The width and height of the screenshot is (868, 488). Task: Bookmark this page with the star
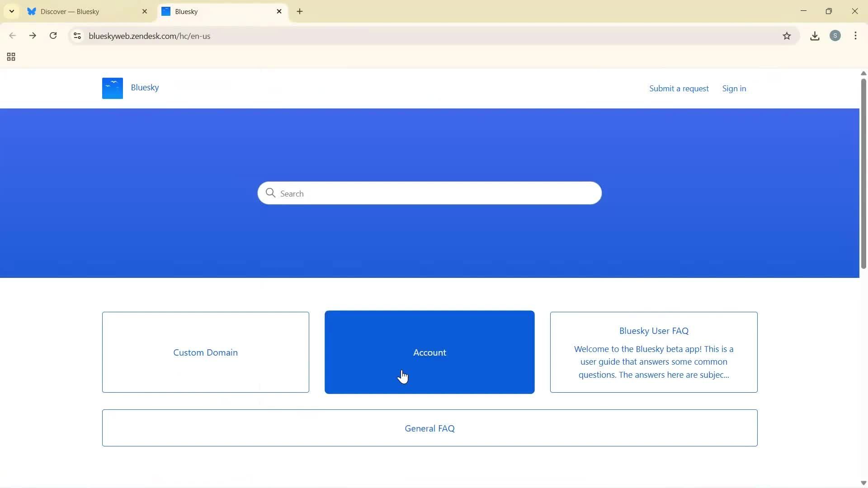point(787,36)
